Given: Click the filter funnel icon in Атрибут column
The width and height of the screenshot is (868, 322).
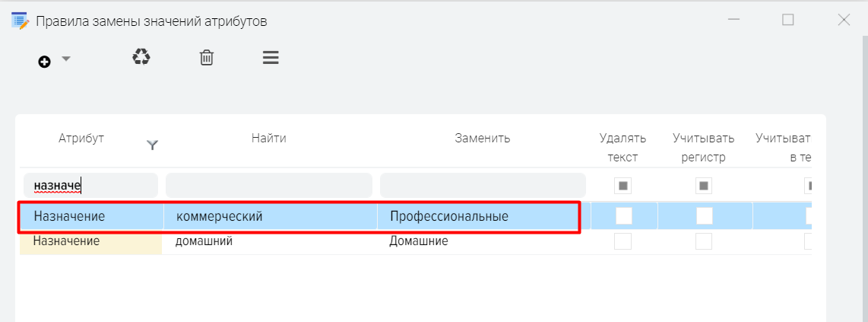Looking at the screenshot, I should [x=152, y=145].
